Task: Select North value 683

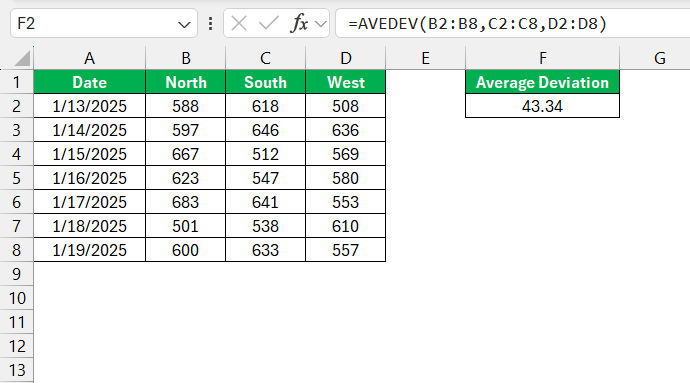Action: (185, 202)
